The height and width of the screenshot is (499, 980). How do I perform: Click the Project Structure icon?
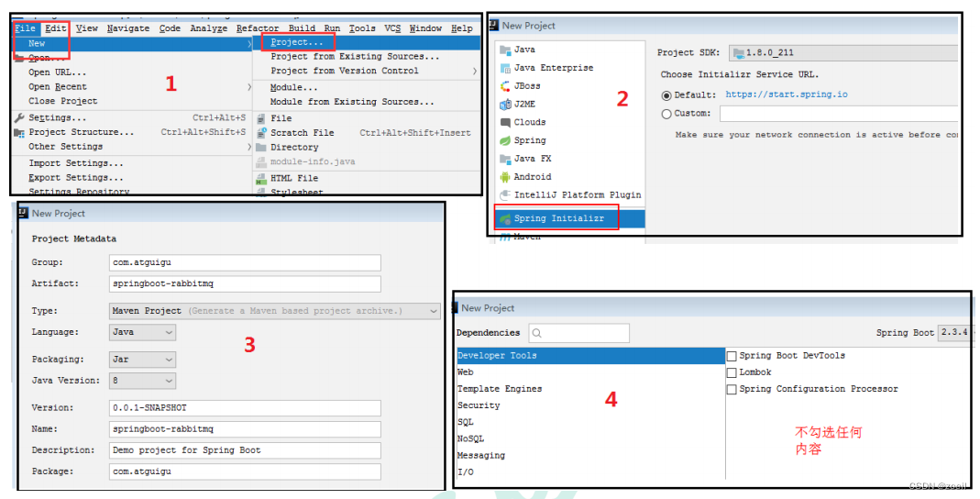click(x=19, y=132)
